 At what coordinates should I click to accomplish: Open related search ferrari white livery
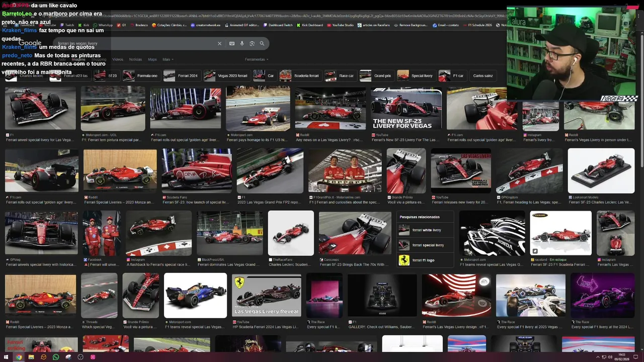click(x=425, y=230)
